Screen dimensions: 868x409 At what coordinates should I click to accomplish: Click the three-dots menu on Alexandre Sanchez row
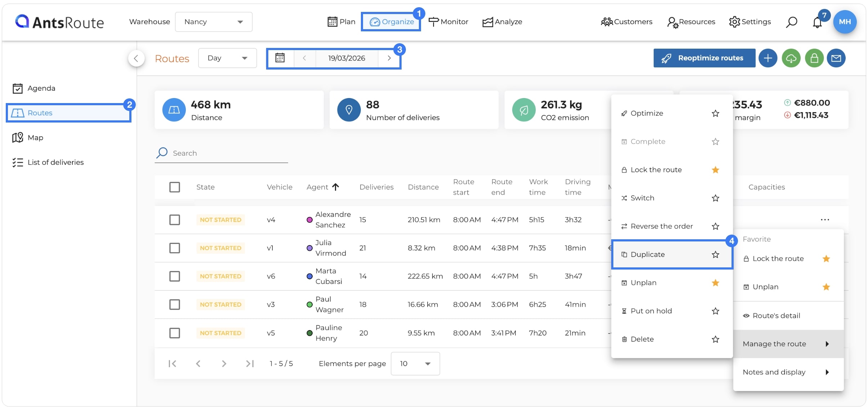(x=825, y=220)
